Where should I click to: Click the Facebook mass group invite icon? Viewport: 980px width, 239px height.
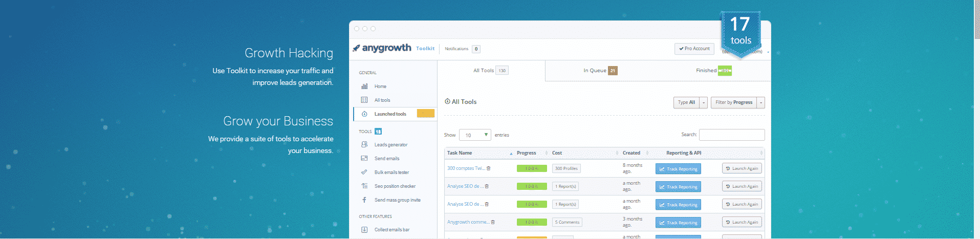[x=364, y=200]
